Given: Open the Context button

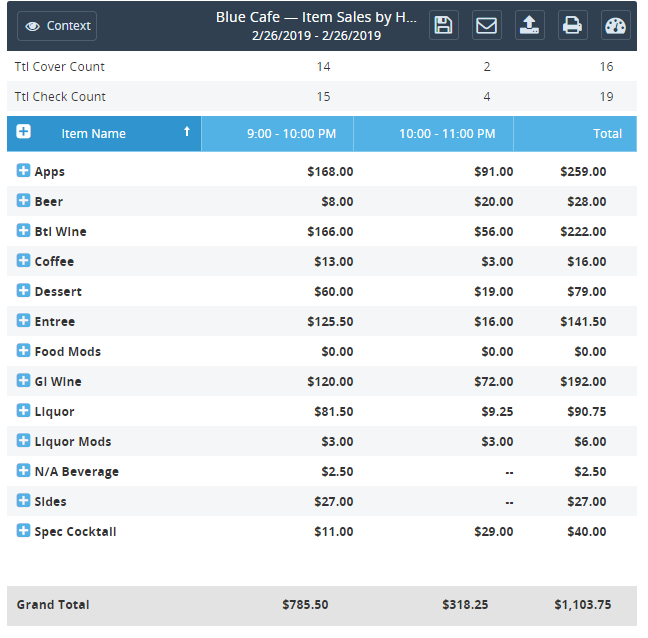Looking at the screenshot, I should 57,26.
